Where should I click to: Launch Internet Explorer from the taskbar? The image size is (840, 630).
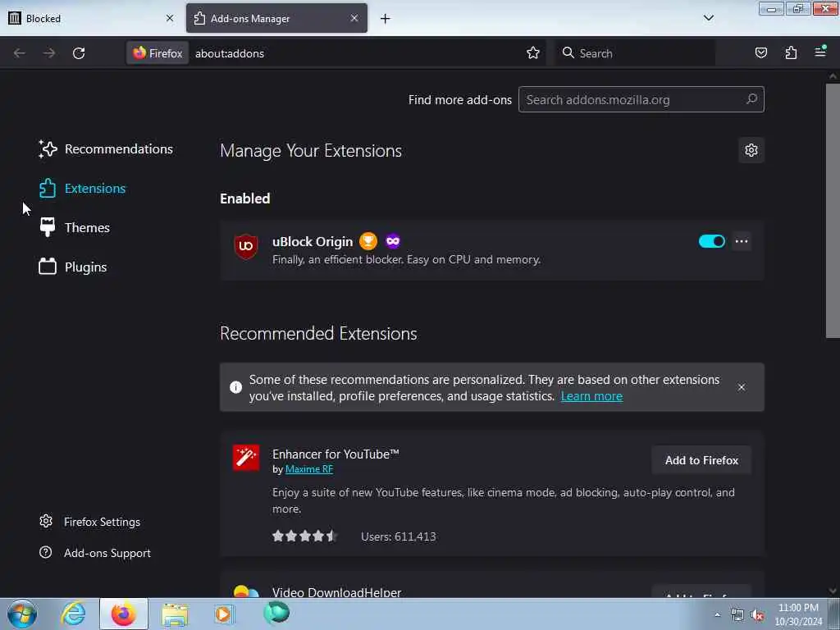73,614
